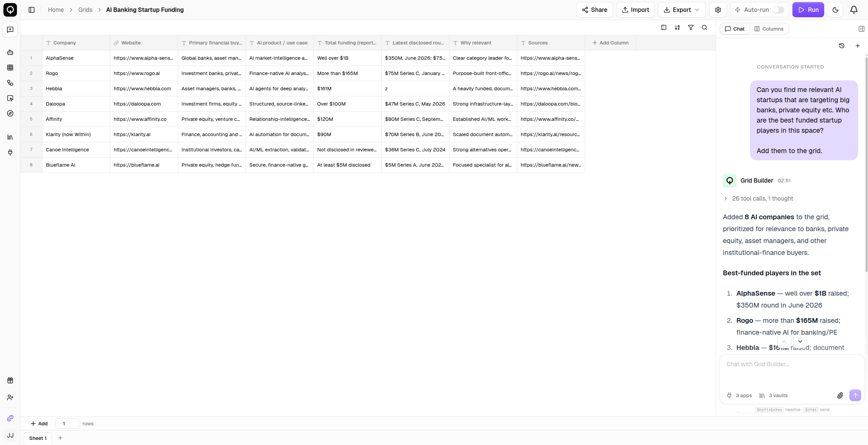
Task: Go to Home breadcrumb
Action: [56, 10]
